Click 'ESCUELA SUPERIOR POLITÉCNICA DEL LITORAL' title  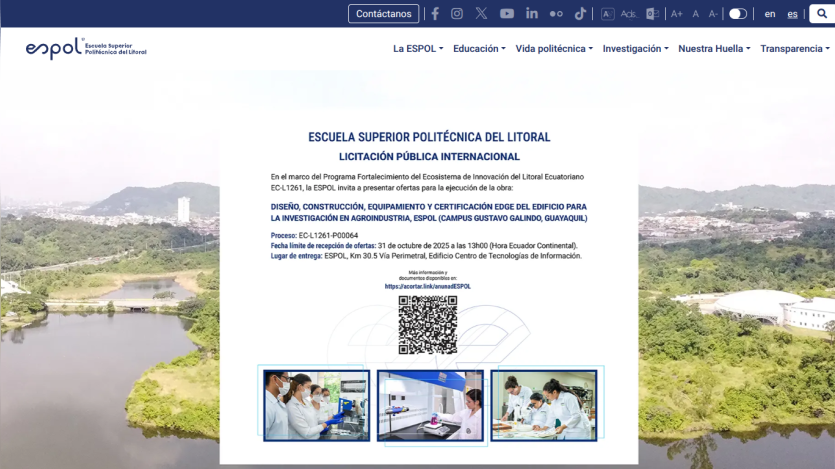[x=429, y=137]
